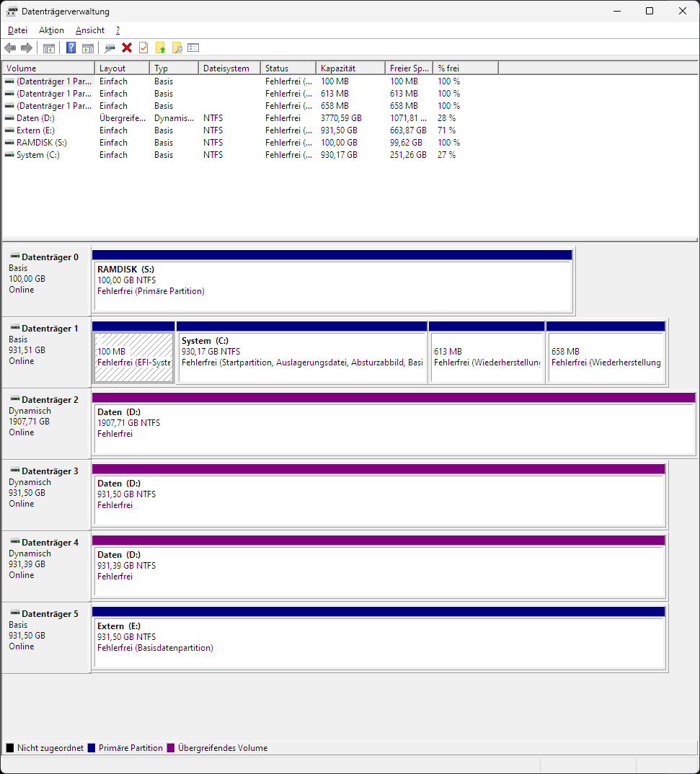This screenshot has height=774, width=700.
Task: Toggle the console tree pane icon
Action: [49, 48]
